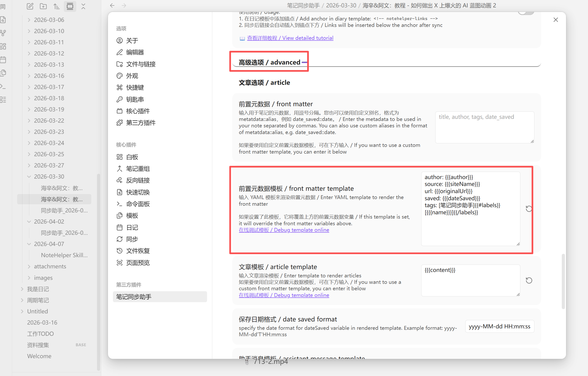Click the puzzle icon beside 第三方插件
The image size is (588, 376).
119,123
